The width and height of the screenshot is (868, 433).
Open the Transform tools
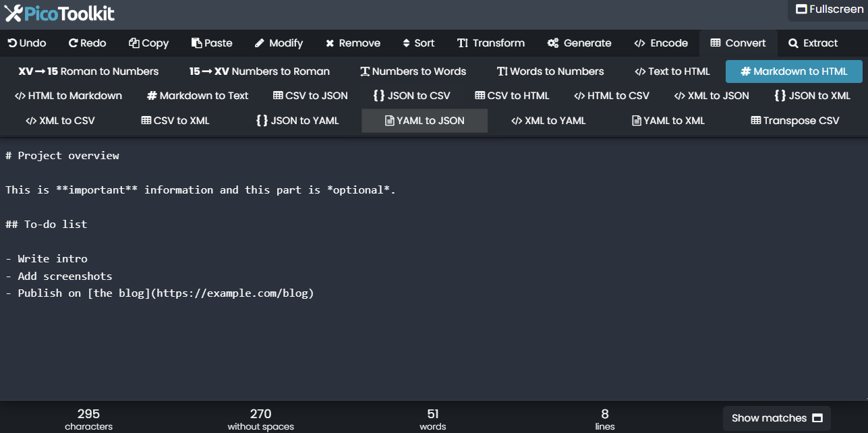[491, 43]
